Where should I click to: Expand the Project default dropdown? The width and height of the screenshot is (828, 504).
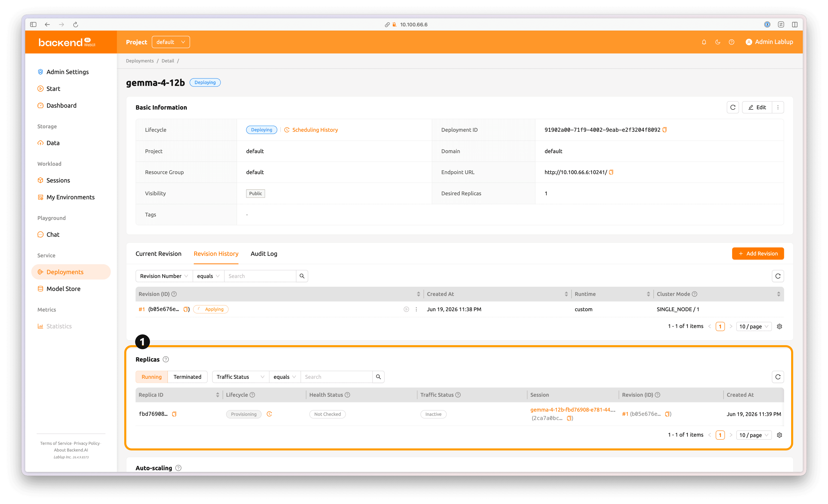click(171, 42)
